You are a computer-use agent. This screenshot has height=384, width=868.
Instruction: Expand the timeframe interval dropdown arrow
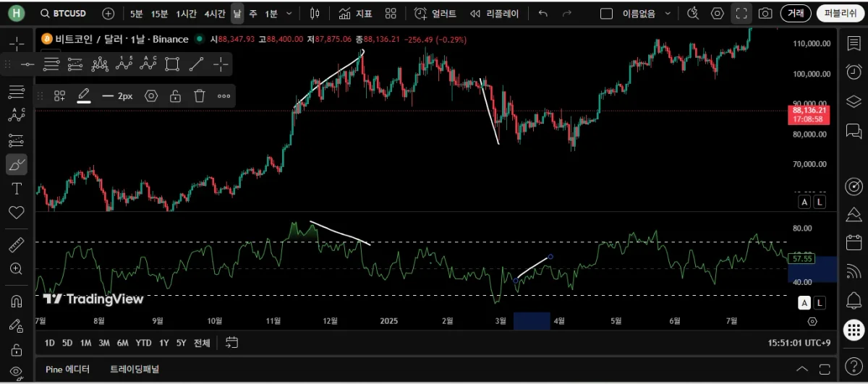point(290,13)
